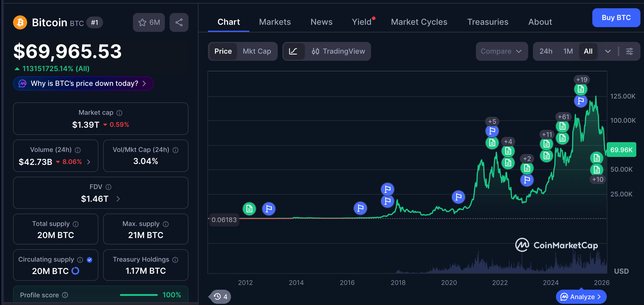The height and width of the screenshot is (305, 644).
Task: Click the 1.17M BTC treasury holdings value
Action: 146,271
